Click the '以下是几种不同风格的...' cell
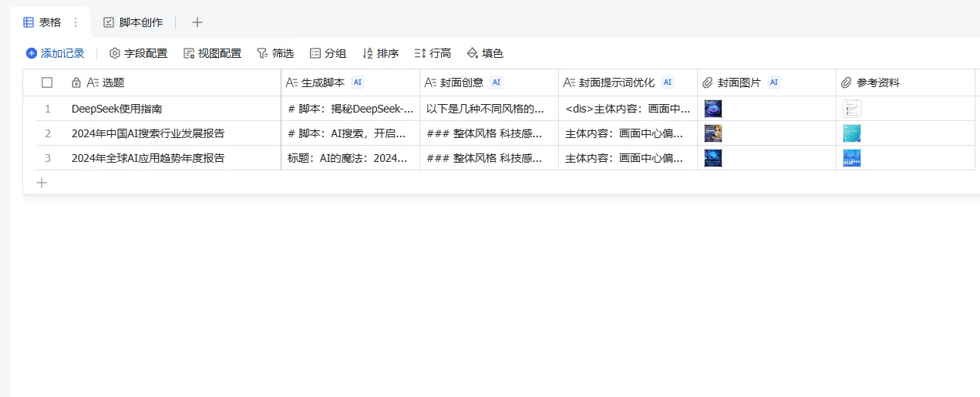Image resolution: width=980 pixels, height=397 pixels. 490,109
